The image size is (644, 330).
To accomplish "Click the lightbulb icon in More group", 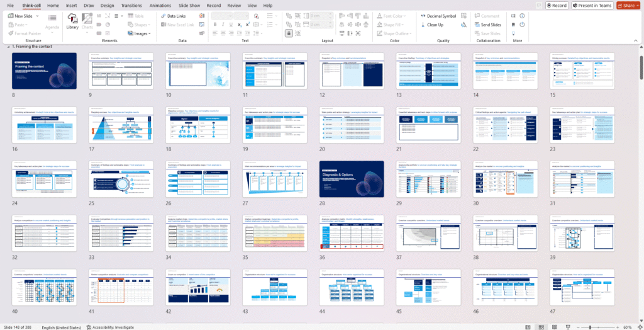I will (513, 33).
